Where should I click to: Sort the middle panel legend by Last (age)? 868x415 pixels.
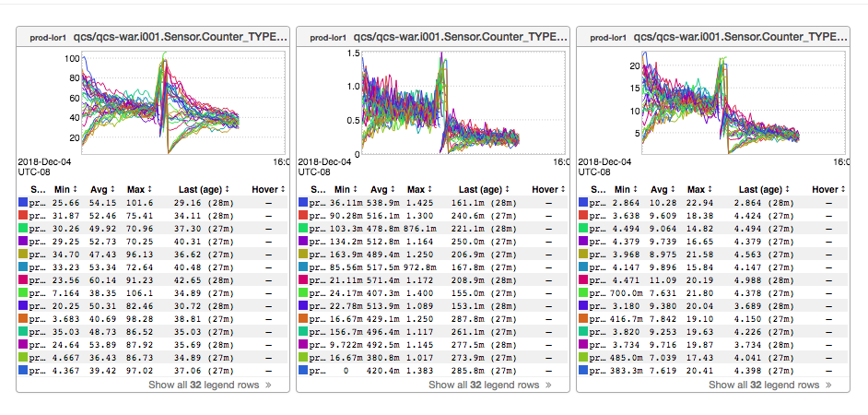(x=485, y=189)
